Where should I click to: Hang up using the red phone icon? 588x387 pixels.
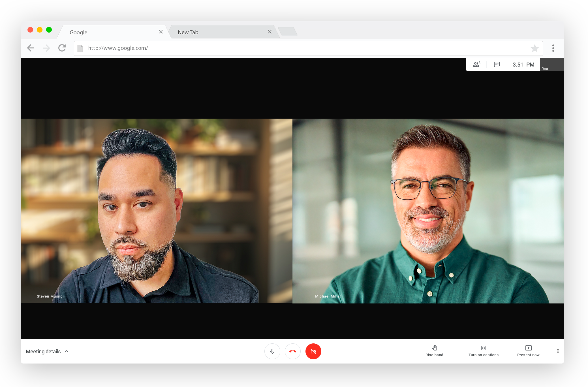[x=293, y=351]
